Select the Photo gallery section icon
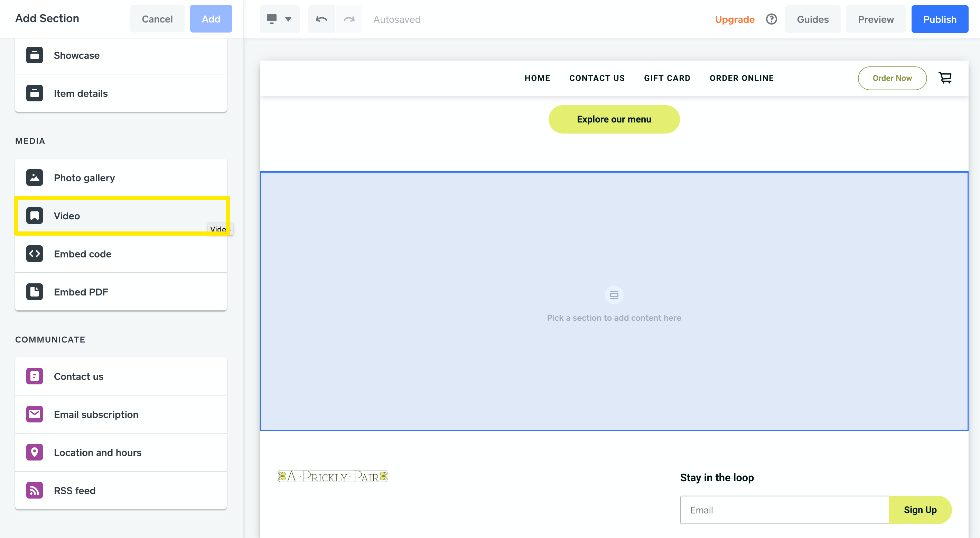 click(x=34, y=177)
